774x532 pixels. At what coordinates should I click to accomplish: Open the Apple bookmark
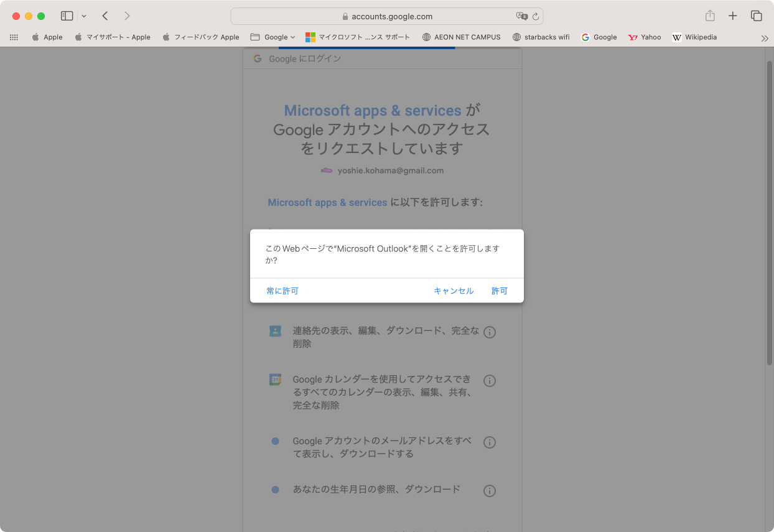[47, 37]
